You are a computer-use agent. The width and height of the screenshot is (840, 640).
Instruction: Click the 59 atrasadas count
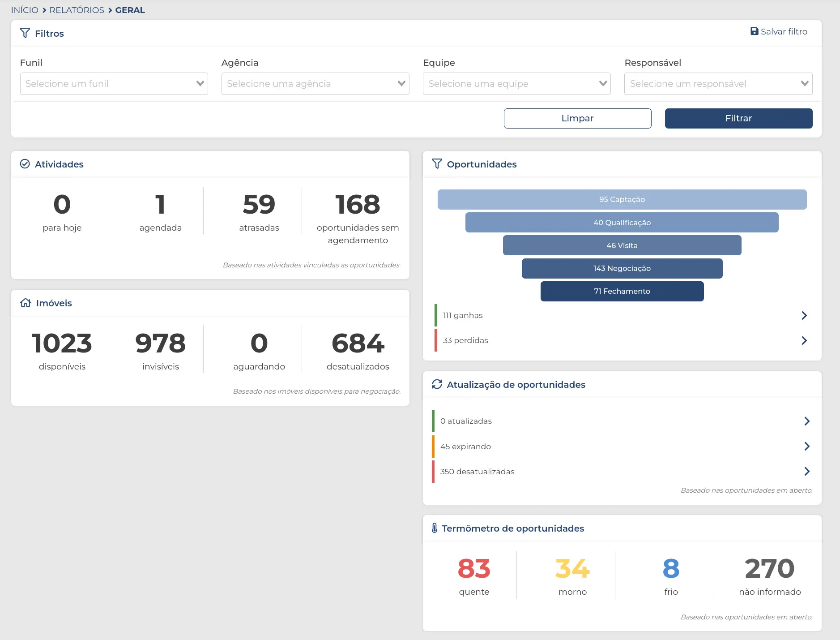[259, 205]
